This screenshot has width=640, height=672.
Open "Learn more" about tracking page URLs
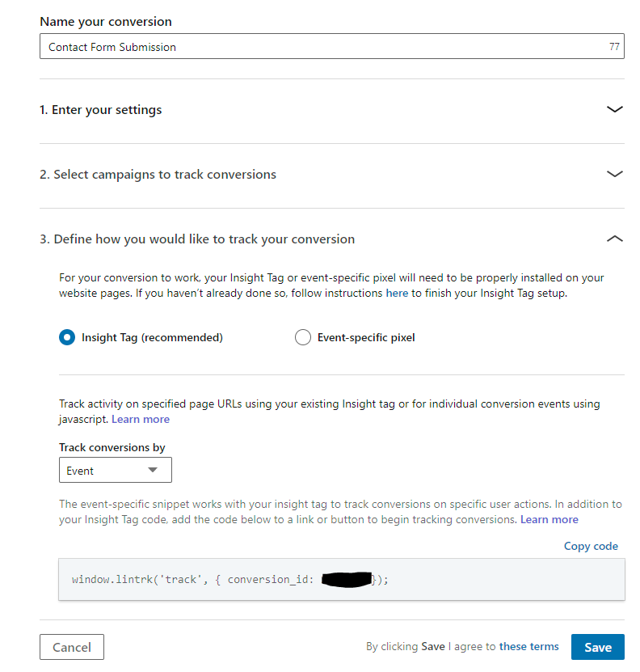pos(141,419)
